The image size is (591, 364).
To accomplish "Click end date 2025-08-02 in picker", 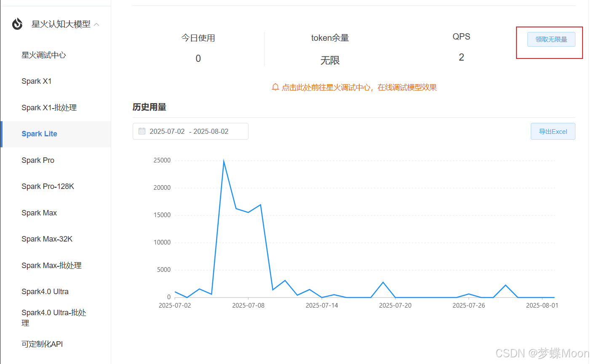I will tap(211, 131).
